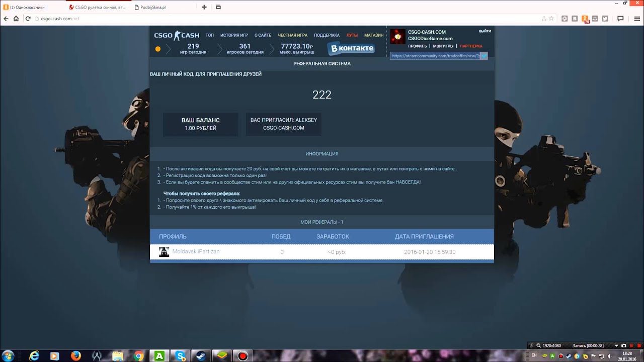Take screenshot with recorder camera icon
The width and height of the screenshot is (644, 362).
tap(624, 345)
